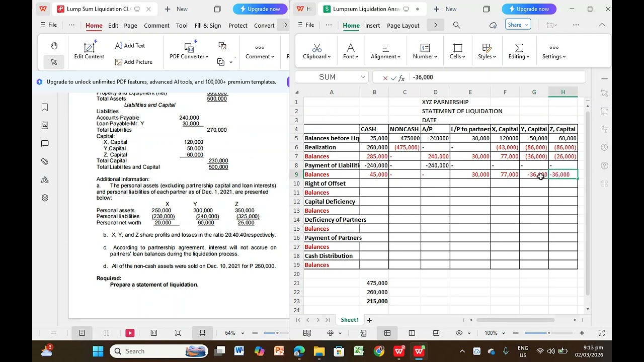The height and width of the screenshot is (362, 644).
Task: Open the Font dropdown in spreadsheet
Action: [351, 51]
